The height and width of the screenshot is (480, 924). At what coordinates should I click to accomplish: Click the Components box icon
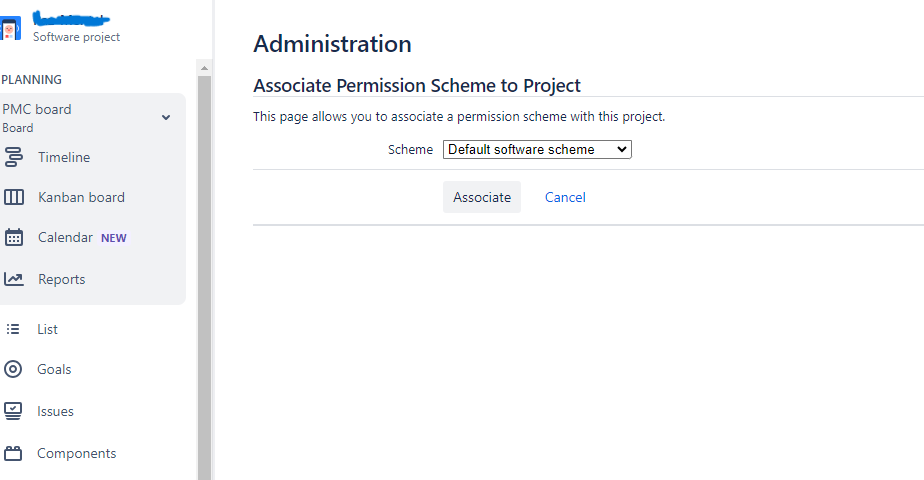[x=13, y=453]
